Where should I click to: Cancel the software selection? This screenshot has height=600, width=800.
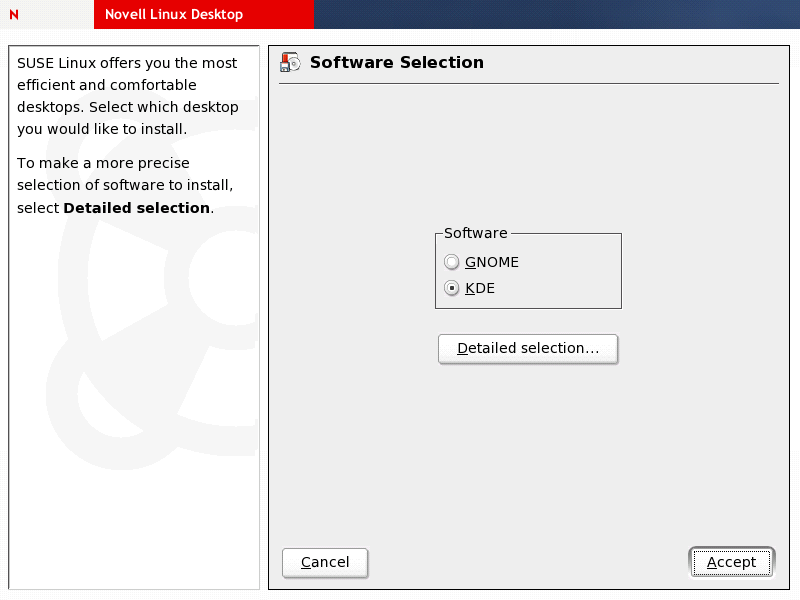[x=325, y=562]
